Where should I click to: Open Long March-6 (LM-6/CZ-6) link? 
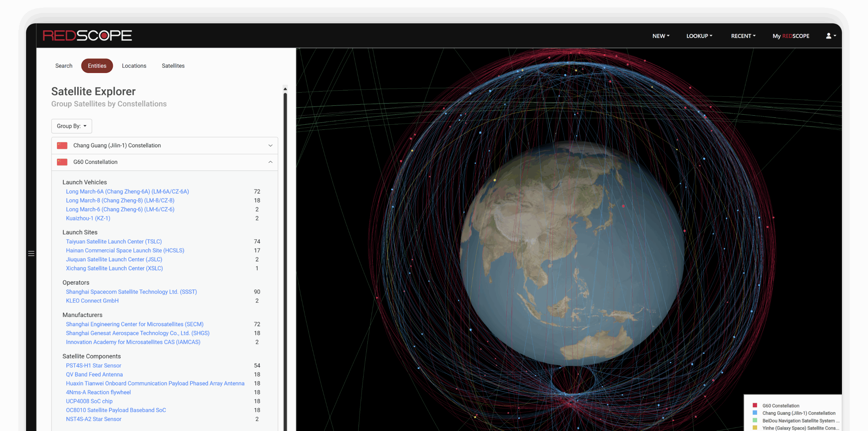(x=120, y=209)
